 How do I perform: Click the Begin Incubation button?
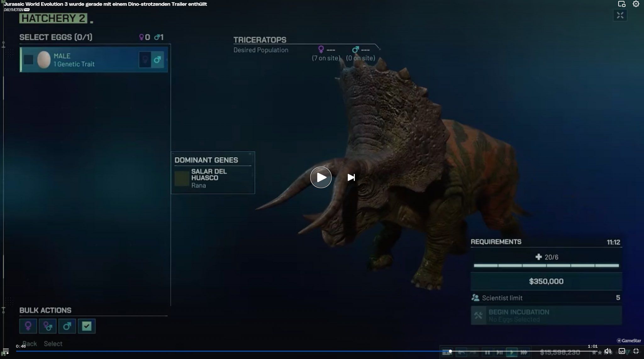[x=546, y=315]
